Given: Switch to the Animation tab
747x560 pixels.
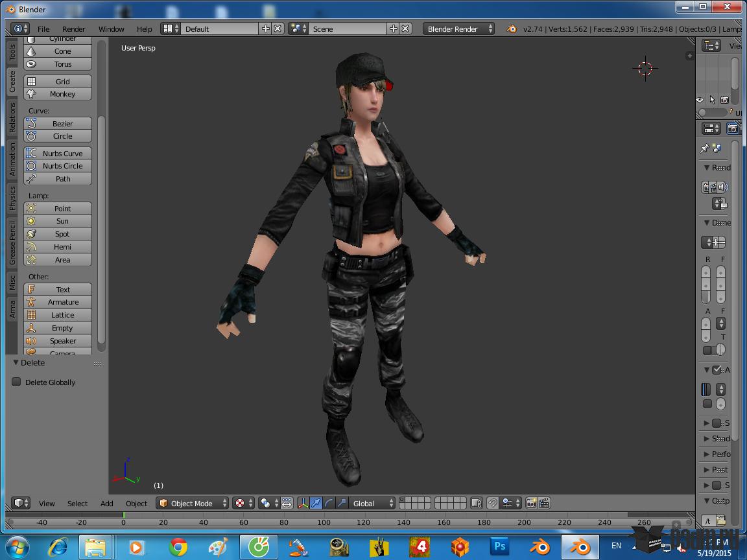Looking at the screenshot, I should point(12,159).
